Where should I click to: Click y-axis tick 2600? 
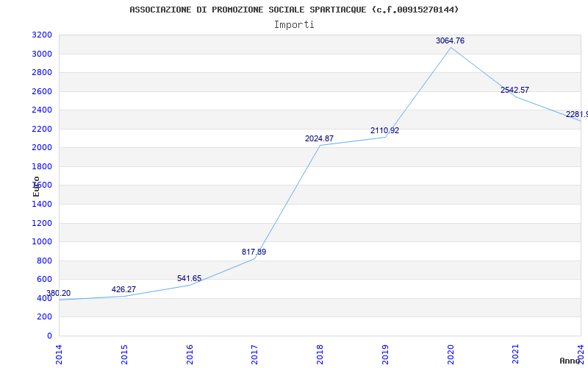pos(42,91)
